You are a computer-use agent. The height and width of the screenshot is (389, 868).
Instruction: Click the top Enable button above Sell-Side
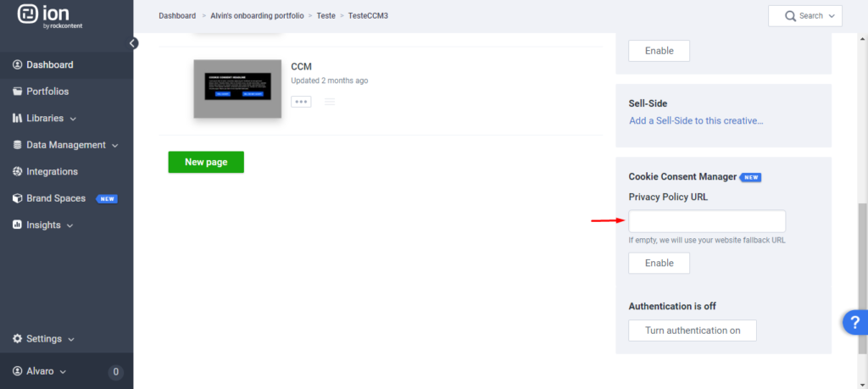tap(659, 51)
